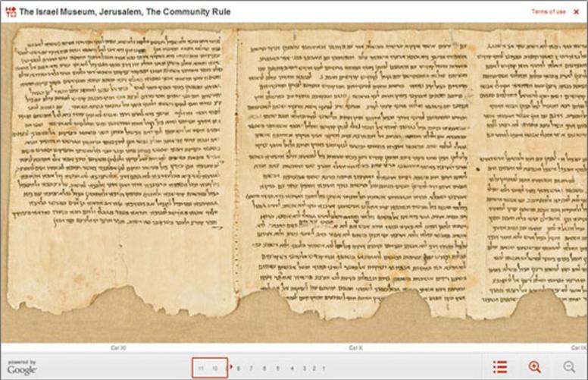Image resolution: width=588 pixels, height=380 pixels.
Task: Click the Col X label below scroll
Action: pyautogui.click(x=356, y=347)
